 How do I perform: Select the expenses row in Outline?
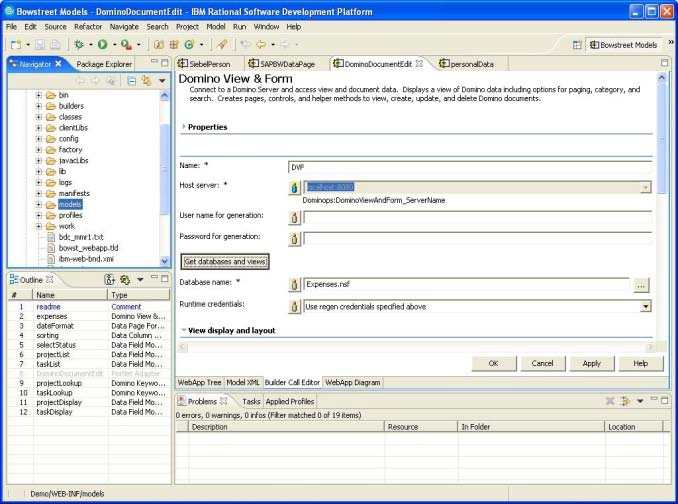coord(89,316)
